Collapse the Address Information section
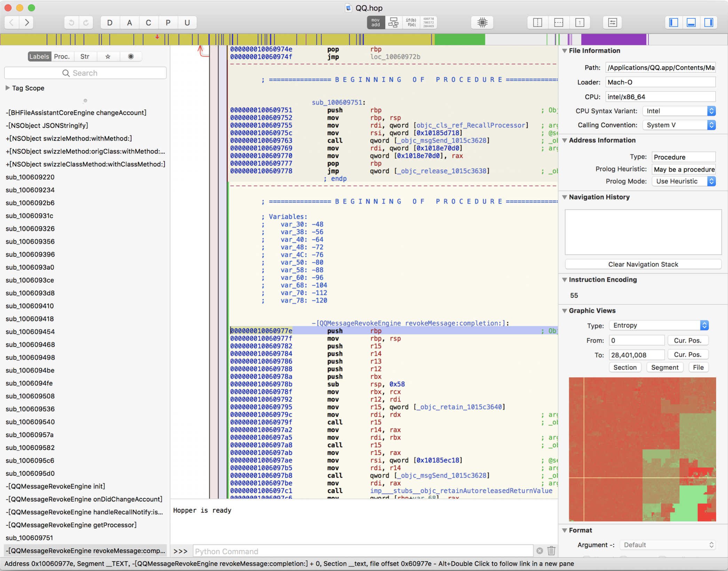 (565, 140)
